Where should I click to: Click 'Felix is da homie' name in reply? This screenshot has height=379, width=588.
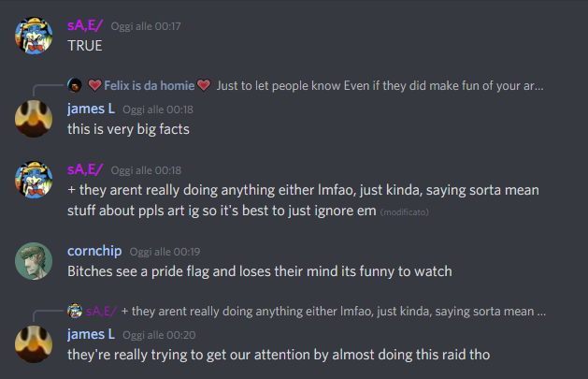pyautogui.click(x=150, y=85)
